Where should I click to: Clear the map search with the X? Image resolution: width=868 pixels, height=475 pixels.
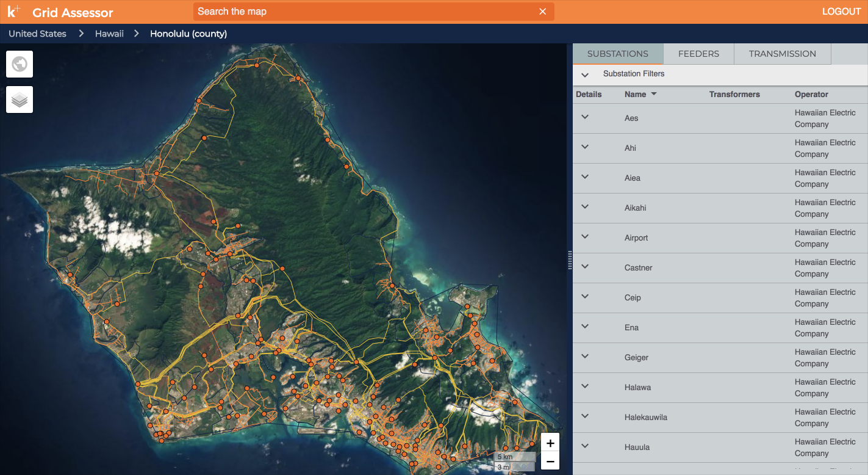543,12
